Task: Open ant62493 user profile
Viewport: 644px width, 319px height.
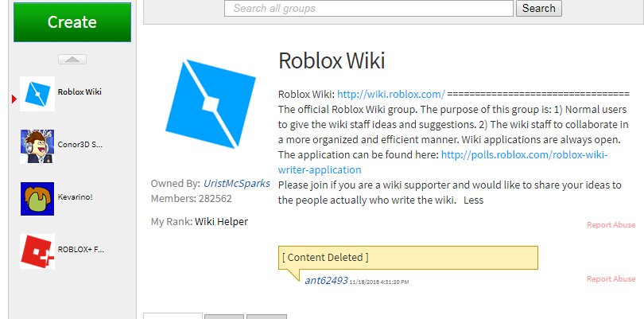Action: (326, 281)
